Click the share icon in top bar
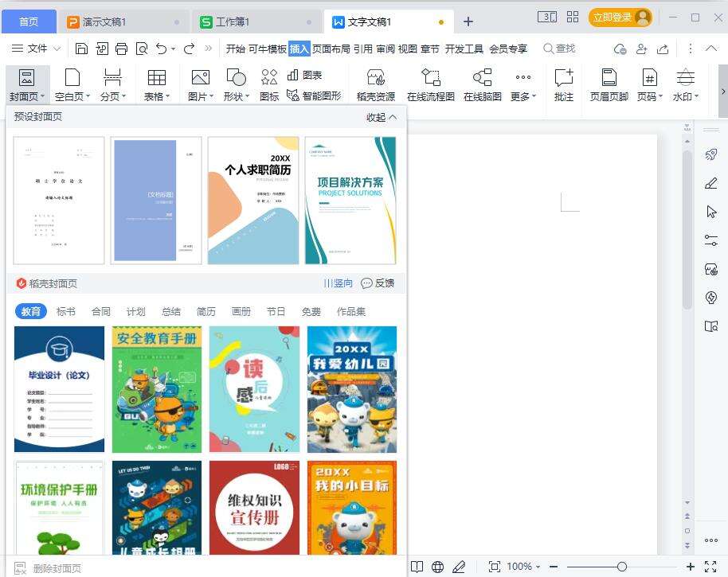728x577 pixels. point(663,49)
